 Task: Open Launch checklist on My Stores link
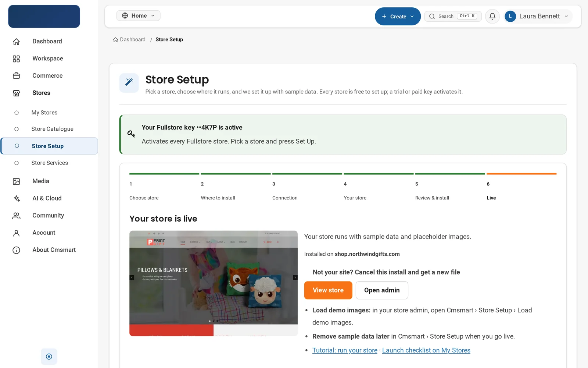426,350
